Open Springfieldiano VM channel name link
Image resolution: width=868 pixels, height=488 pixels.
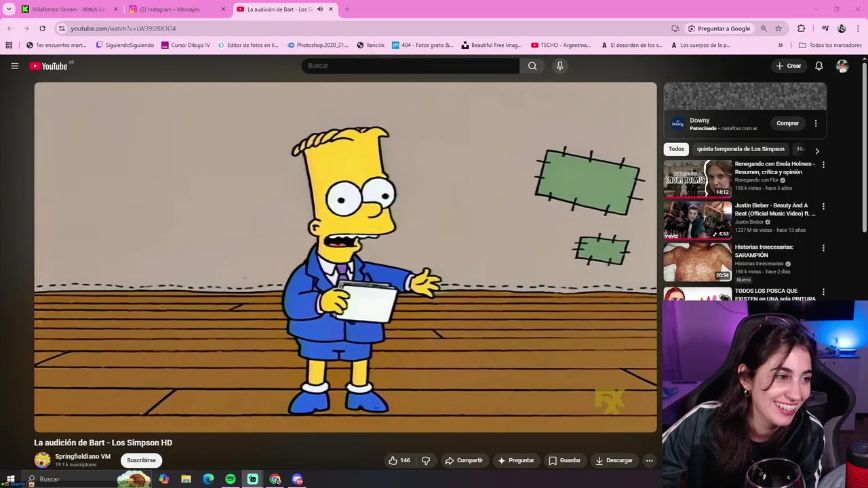(x=83, y=456)
